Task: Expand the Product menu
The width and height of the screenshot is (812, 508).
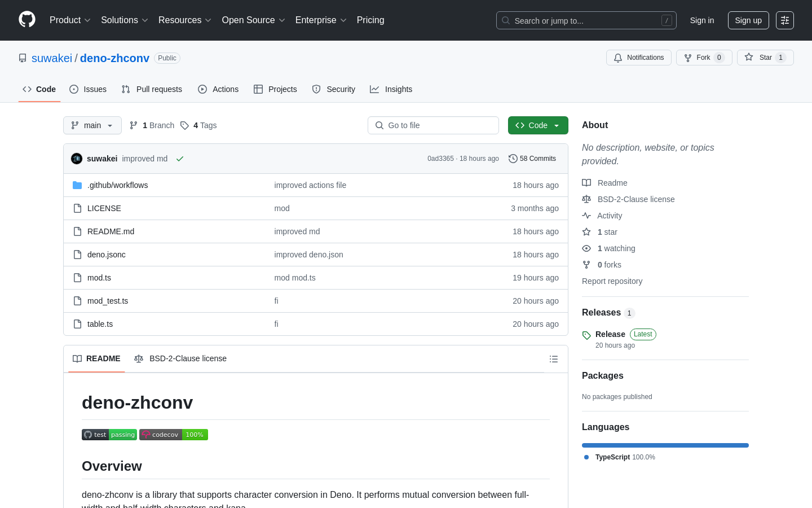Action: point(70,20)
